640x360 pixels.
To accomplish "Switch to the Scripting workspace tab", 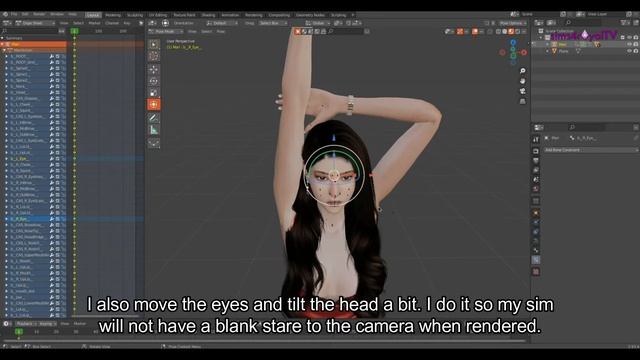I will tap(338, 15).
